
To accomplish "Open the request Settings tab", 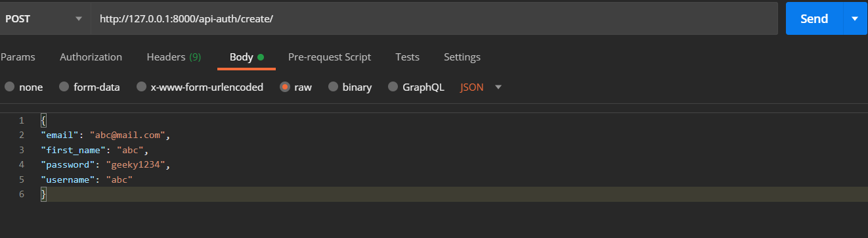I will point(462,57).
